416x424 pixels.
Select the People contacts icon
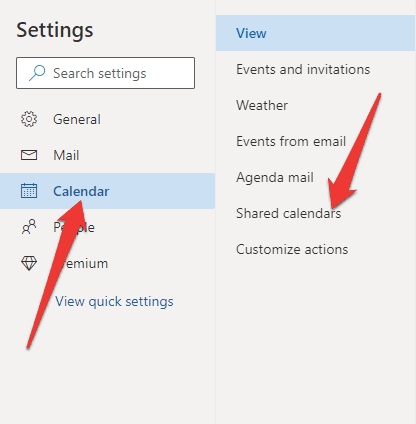tap(29, 227)
